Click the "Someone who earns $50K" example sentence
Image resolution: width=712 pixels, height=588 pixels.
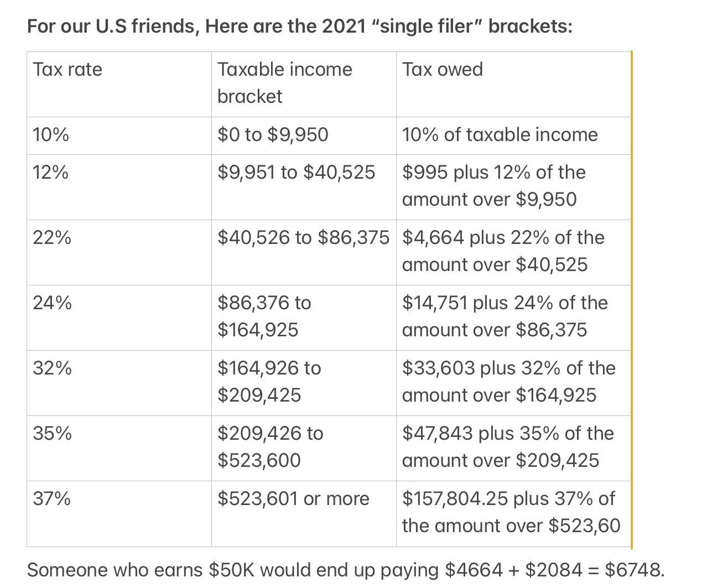pyautogui.click(x=345, y=570)
